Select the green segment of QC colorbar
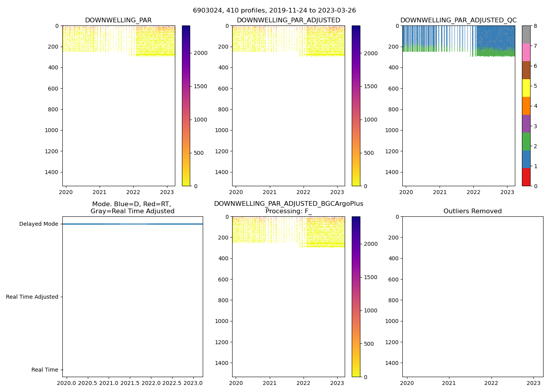549x392 pixels. coord(526,142)
